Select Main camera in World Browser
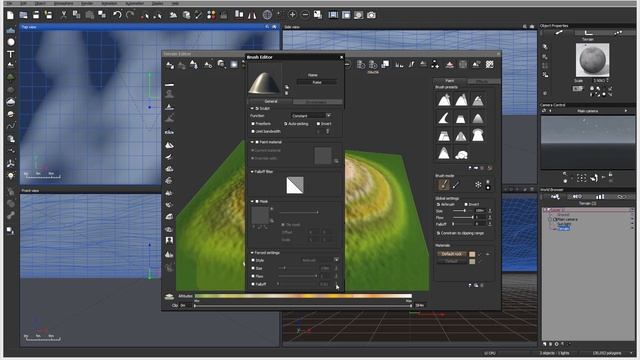Viewport: 640px width, 360px height. pyautogui.click(x=568, y=219)
